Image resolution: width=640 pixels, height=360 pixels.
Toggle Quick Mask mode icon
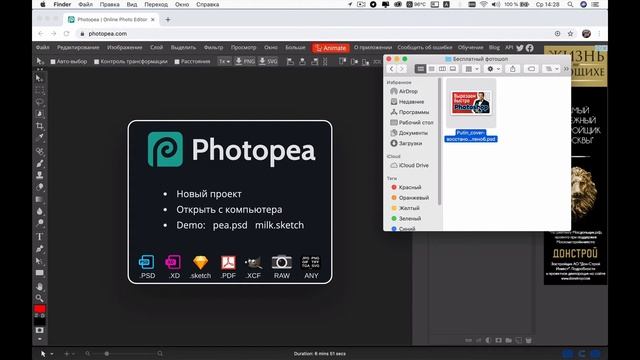(39, 330)
